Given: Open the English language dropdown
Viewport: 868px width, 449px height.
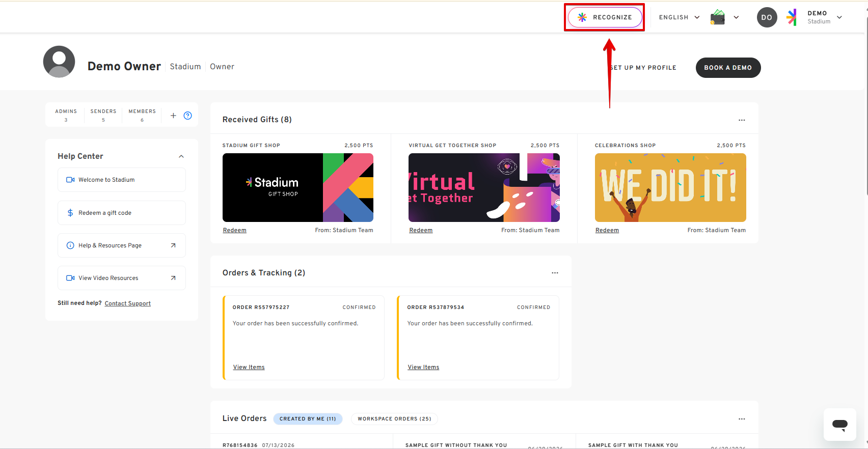Looking at the screenshot, I should tap(679, 17).
